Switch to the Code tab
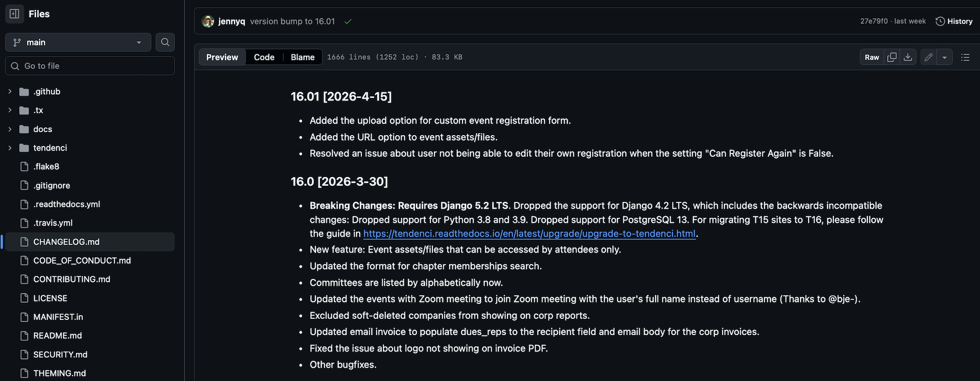980x381 pixels. coord(264,57)
